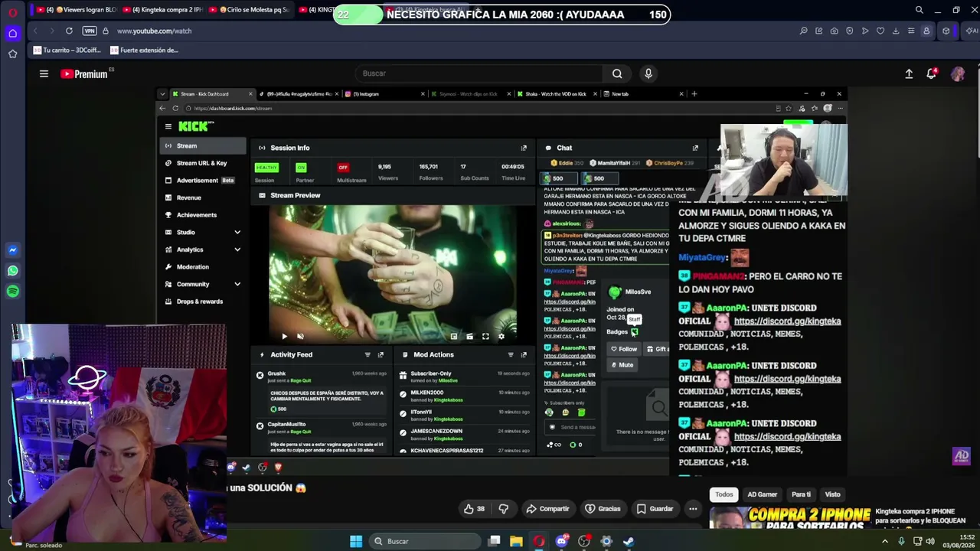Open Moderation in the Kick dashboard
Viewport: 980px width, 551px height.
(x=203, y=267)
